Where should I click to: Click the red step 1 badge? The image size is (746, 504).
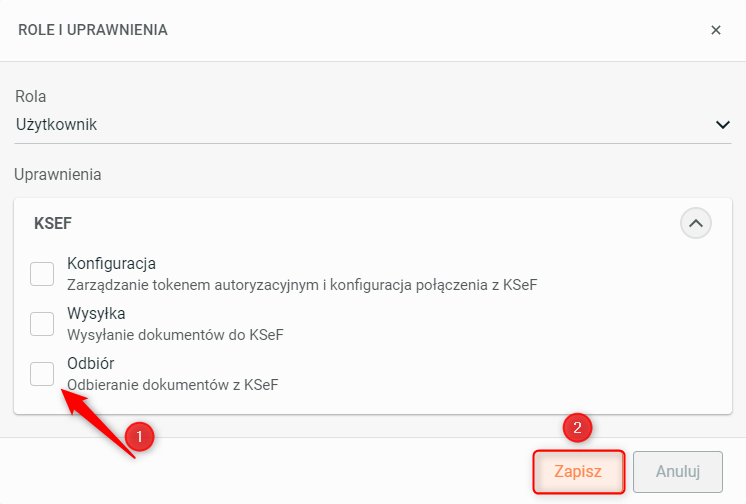(x=139, y=436)
